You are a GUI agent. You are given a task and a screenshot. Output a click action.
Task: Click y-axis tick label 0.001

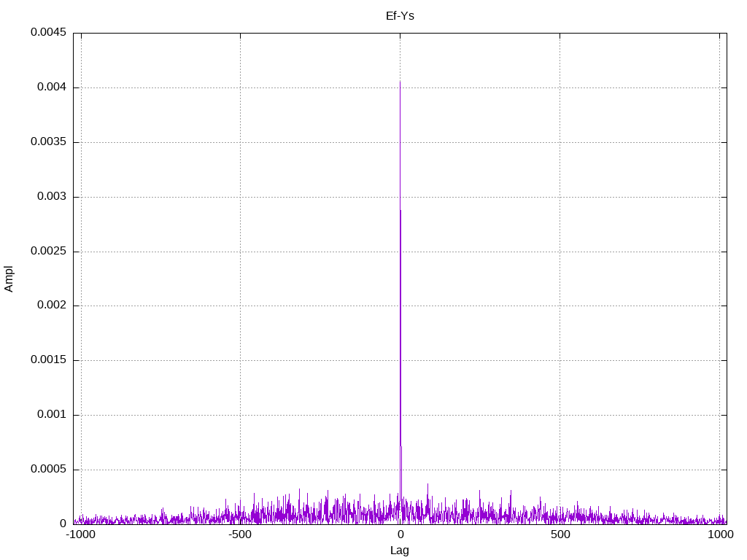click(x=52, y=414)
